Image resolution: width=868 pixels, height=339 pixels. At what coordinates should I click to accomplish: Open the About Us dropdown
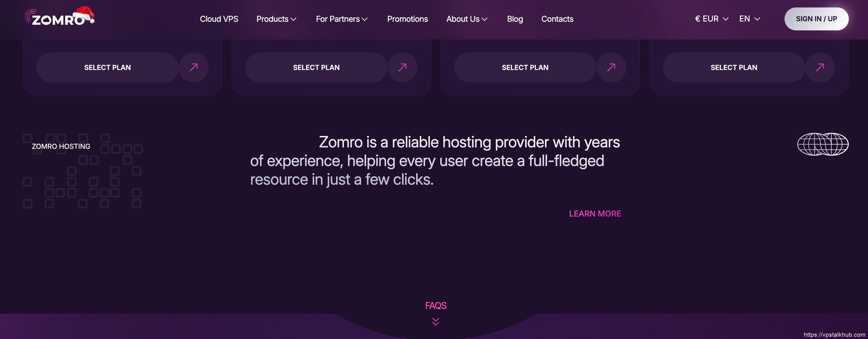coord(467,19)
